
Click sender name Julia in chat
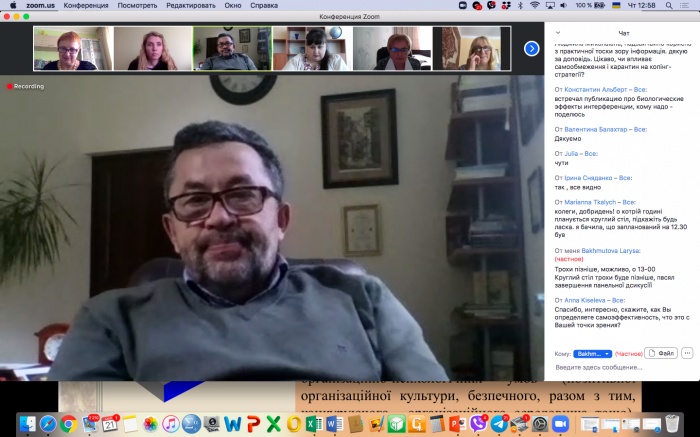coord(571,154)
